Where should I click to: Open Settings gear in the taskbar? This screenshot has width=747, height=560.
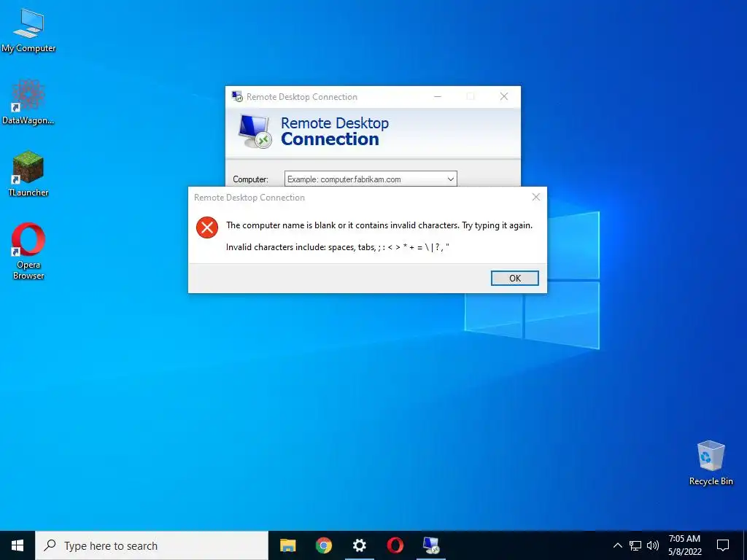tap(359, 545)
